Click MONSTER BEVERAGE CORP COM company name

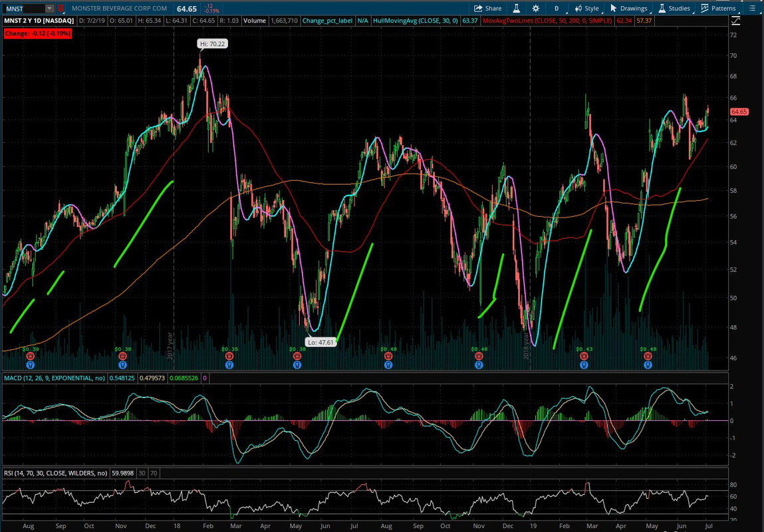[x=119, y=8]
